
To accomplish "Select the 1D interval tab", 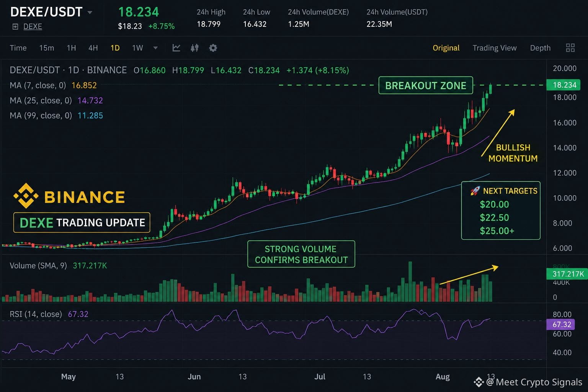I will click(x=115, y=48).
